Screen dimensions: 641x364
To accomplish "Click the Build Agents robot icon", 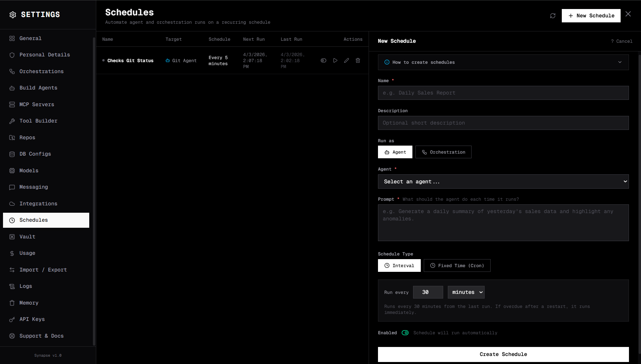I will 12,88.
